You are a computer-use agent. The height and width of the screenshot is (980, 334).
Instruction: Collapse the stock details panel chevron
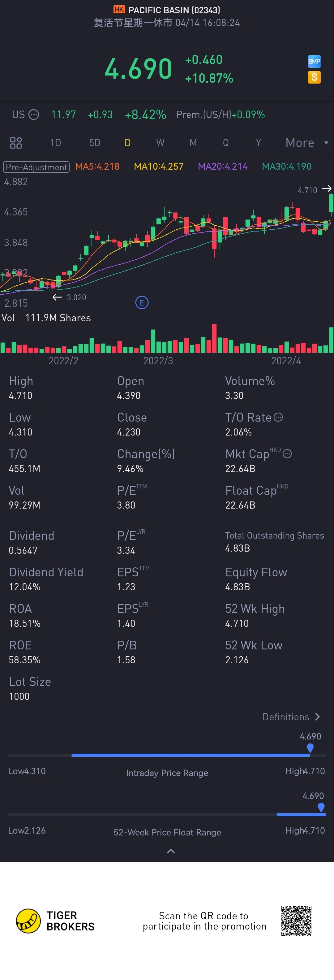click(x=171, y=851)
